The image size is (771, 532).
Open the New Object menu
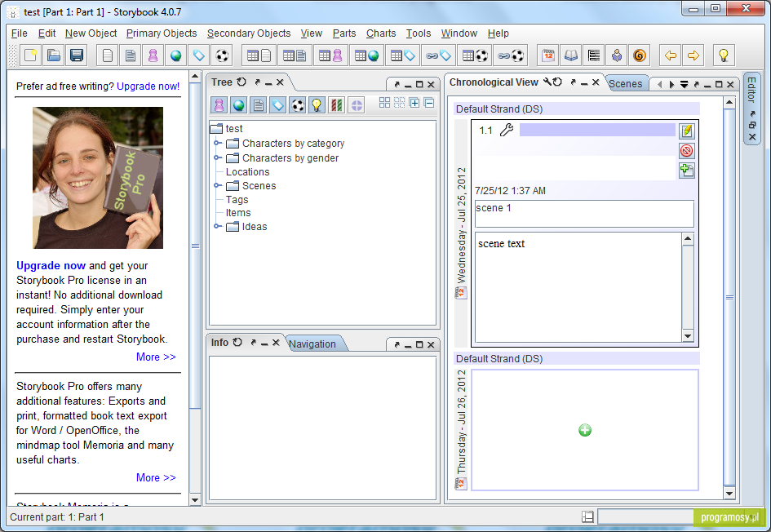pos(91,33)
